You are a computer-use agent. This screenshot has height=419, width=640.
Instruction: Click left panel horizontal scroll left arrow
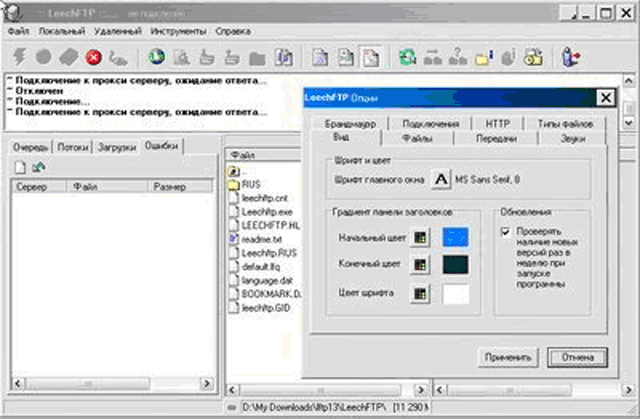(x=18, y=384)
